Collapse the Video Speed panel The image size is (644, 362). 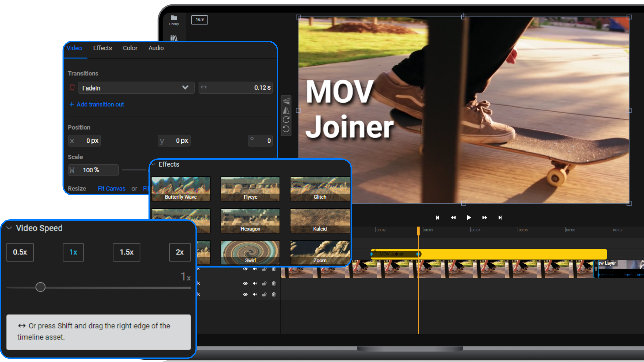point(9,228)
